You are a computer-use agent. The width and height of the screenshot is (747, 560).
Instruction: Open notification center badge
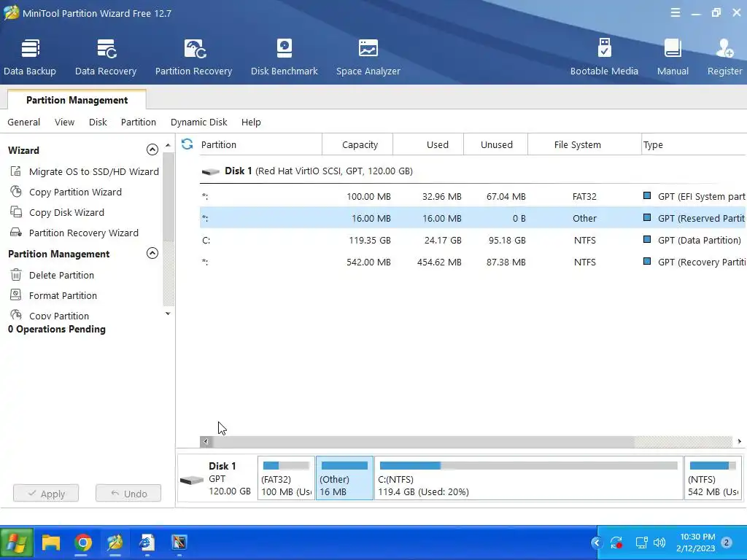727,542
